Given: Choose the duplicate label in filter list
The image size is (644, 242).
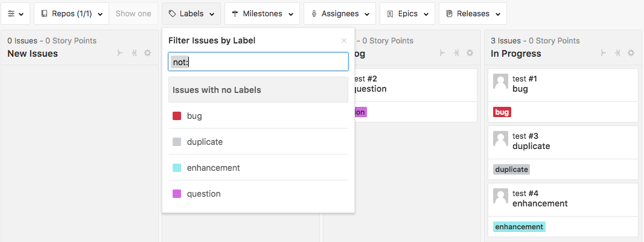Looking at the screenshot, I should point(205,142).
